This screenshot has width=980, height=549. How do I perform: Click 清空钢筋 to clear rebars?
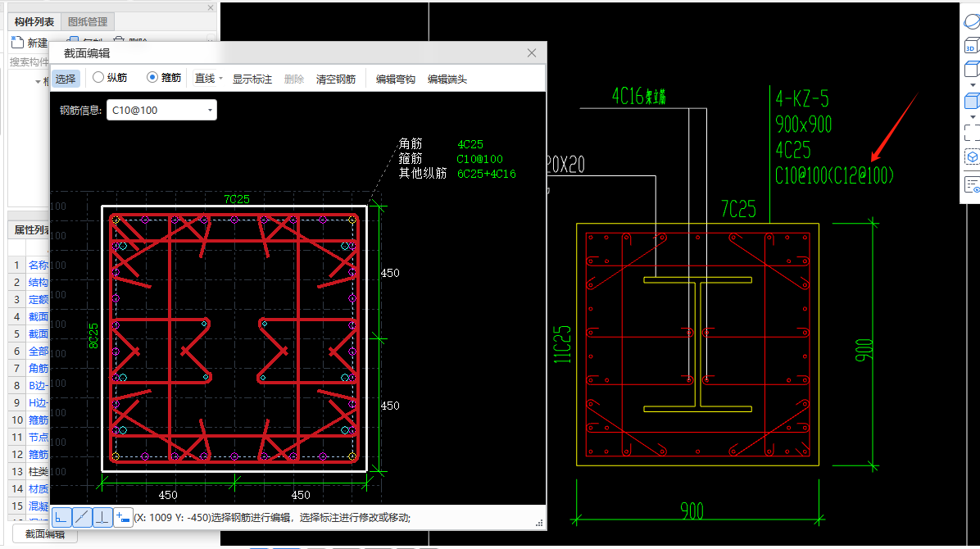336,79
